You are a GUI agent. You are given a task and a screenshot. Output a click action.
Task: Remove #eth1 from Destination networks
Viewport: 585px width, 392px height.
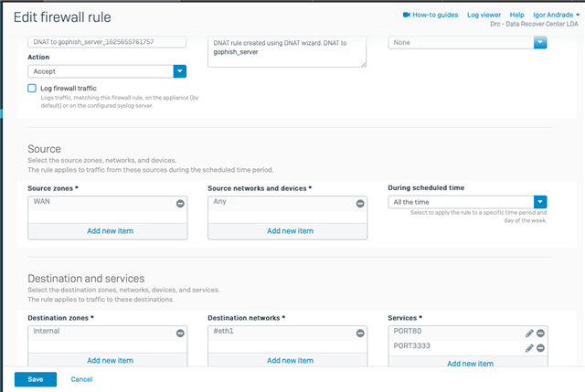[360, 334]
